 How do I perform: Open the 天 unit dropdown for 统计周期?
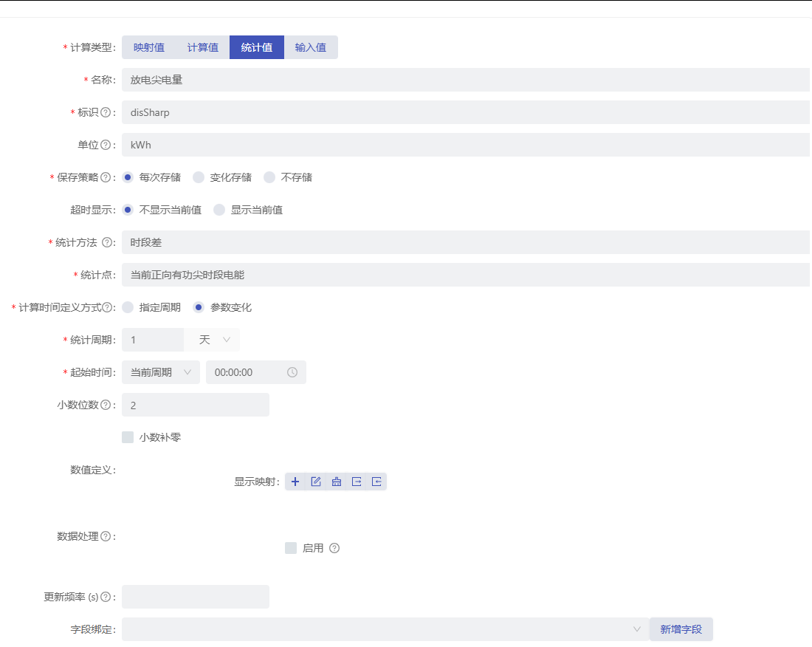[x=212, y=340]
